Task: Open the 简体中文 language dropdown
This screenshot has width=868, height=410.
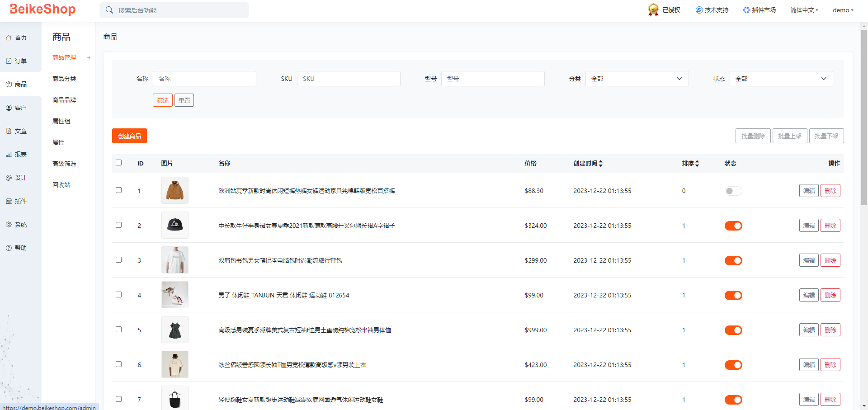Action: tap(804, 10)
